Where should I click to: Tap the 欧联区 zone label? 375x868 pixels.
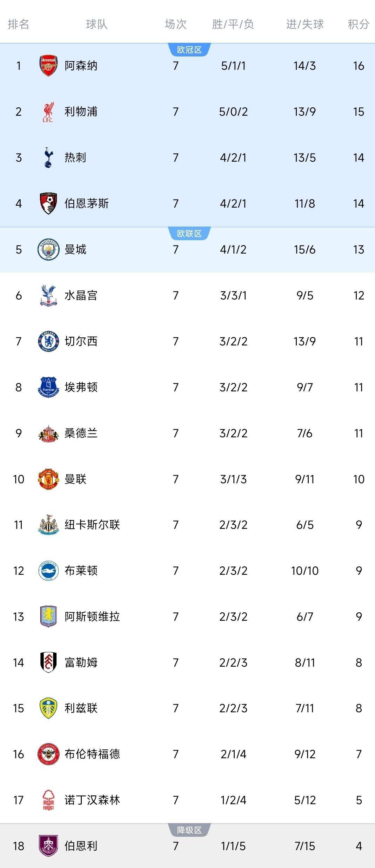tap(189, 234)
